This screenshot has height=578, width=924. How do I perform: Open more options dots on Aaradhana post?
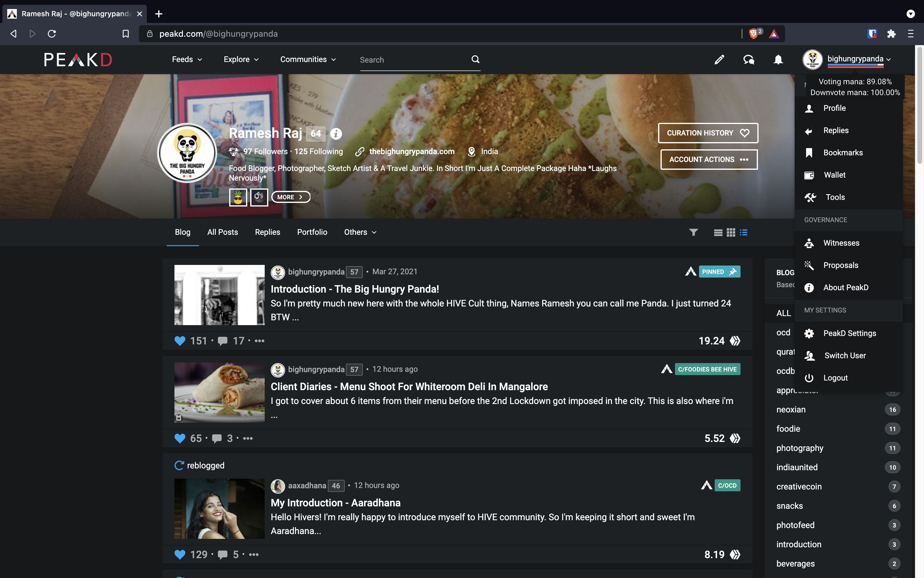pyautogui.click(x=254, y=554)
